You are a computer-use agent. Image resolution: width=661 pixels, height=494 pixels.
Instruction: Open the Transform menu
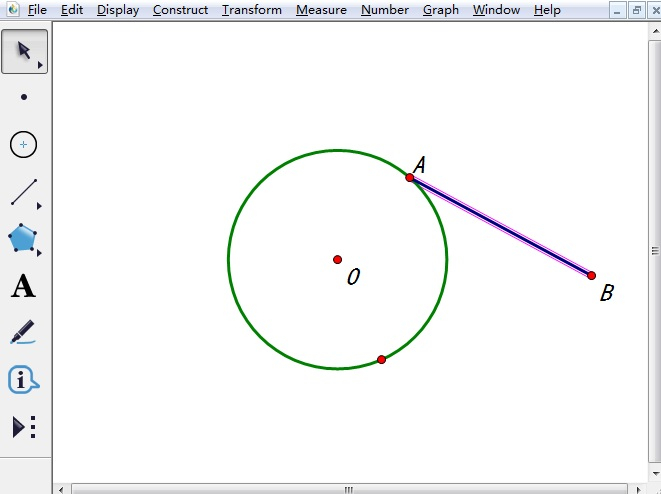pyautogui.click(x=252, y=10)
